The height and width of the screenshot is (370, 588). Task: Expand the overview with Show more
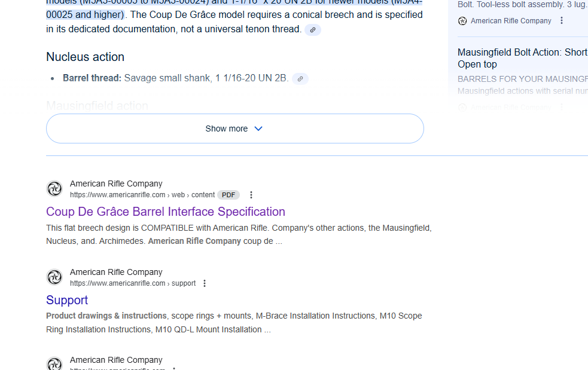[234, 129]
